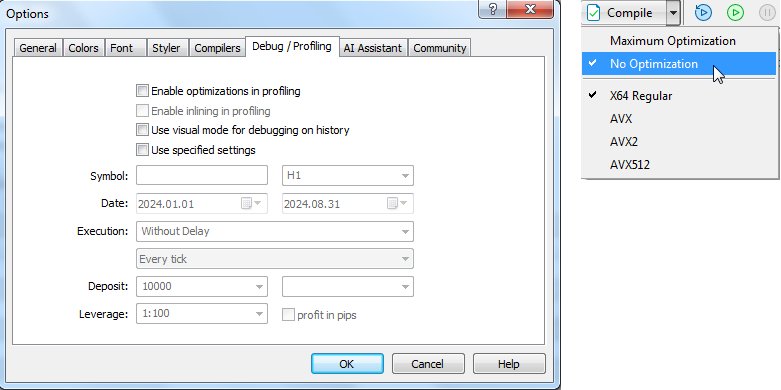Image resolution: width=781 pixels, height=390 pixels.
Task: Pick the AVX2 menu option
Action: pos(679,141)
